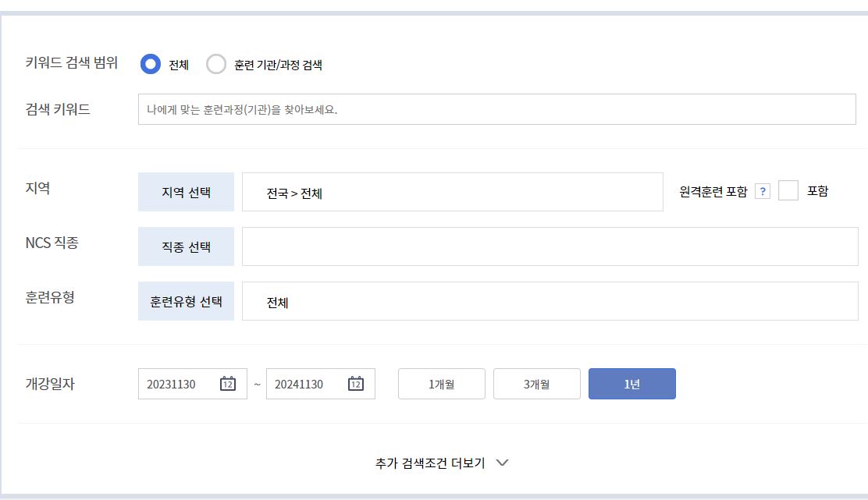
Task: Click chevron beside 추가 검색조건 더보기
Action: coord(502,463)
